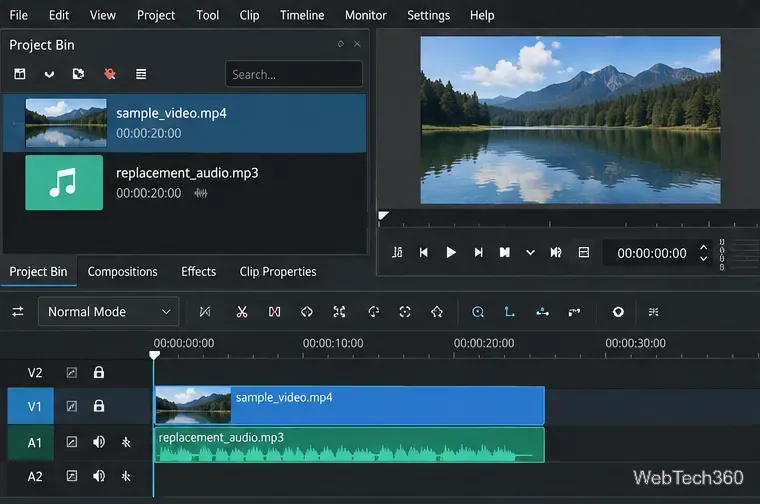Expand the play options dropdown in monitor
Viewport: 760px width, 504px height.
tap(530, 252)
